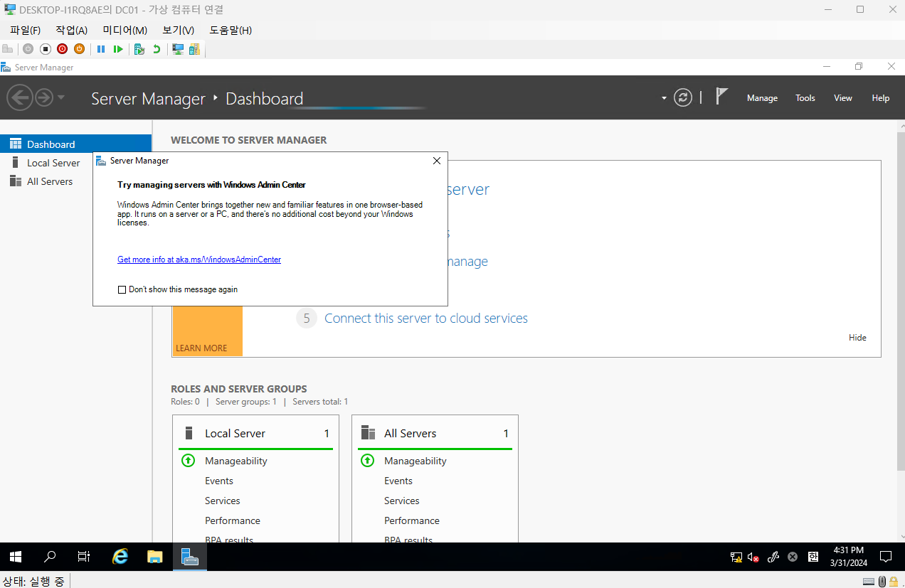
Task: Click Events under the All Servers tile
Action: click(398, 481)
